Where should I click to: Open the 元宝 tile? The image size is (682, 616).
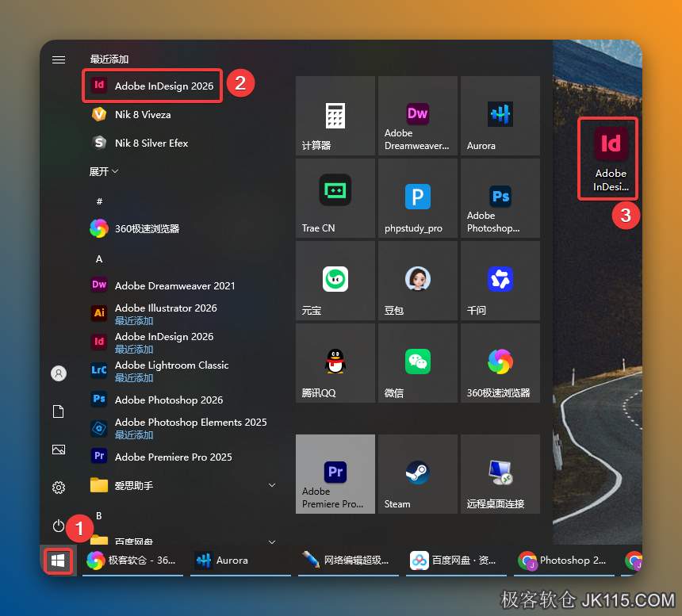click(x=335, y=281)
